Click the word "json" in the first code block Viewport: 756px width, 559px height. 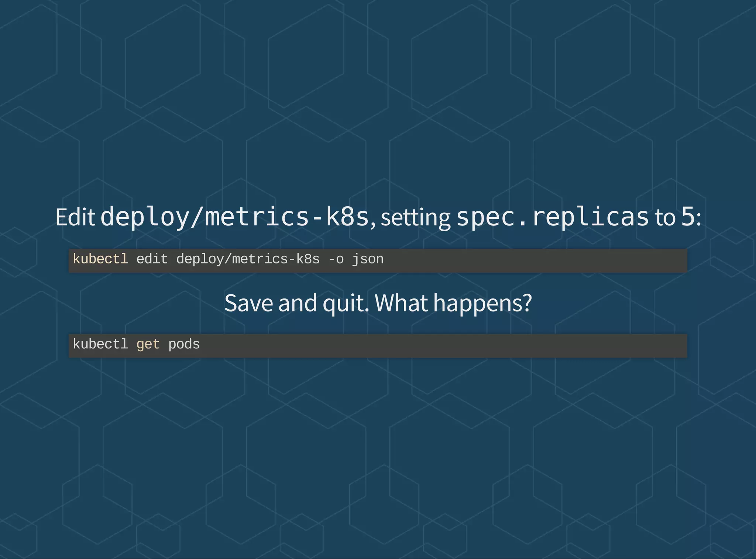(x=368, y=260)
